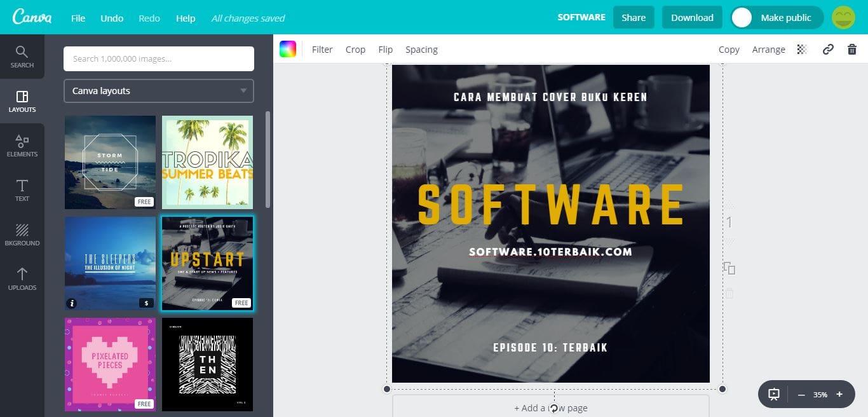Open the Arrange options
This screenshot has height=417, width=868.
[768, 50]
